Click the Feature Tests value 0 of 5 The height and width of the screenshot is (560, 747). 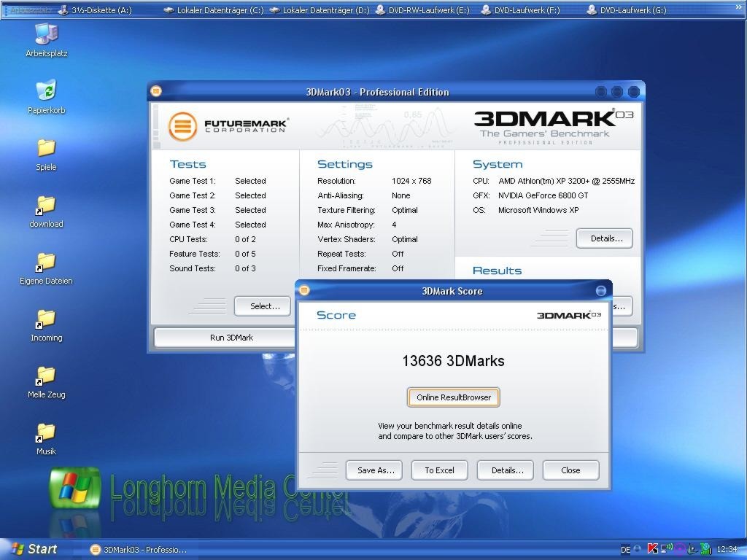pyautogui.click(x=245, y=254)
